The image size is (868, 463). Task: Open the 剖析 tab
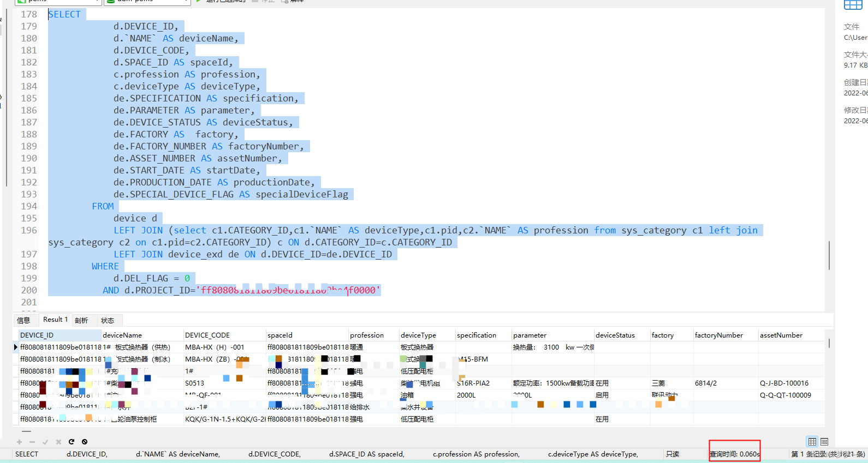click(x=81, y=320)
